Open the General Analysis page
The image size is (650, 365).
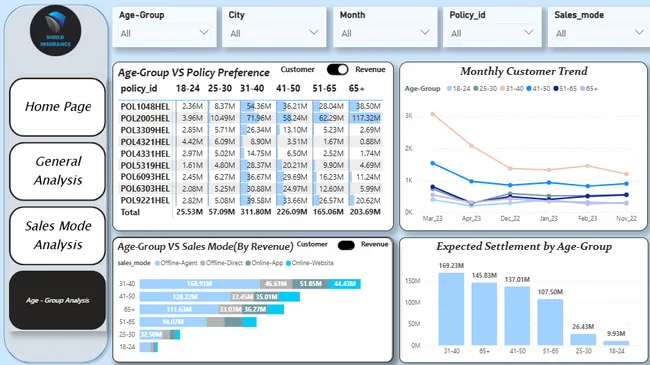coord(58,171)
